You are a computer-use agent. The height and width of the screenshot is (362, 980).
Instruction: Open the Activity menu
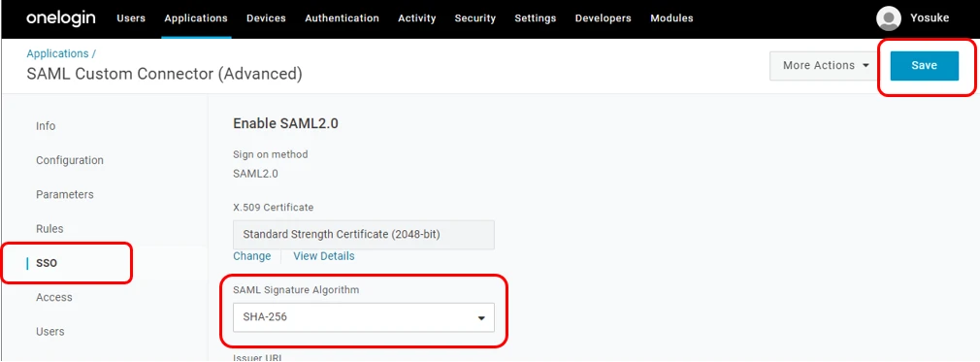tap(417, 18)
